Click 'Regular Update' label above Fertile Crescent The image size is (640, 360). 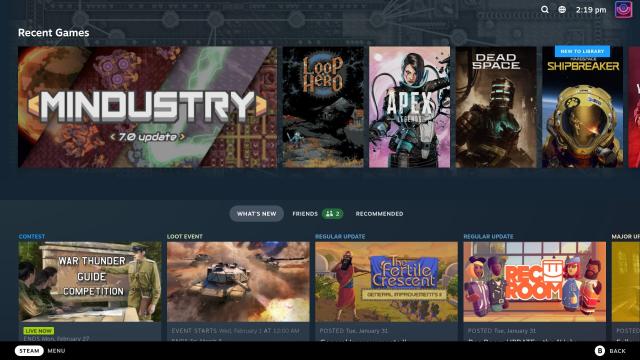tap(340, 236)
